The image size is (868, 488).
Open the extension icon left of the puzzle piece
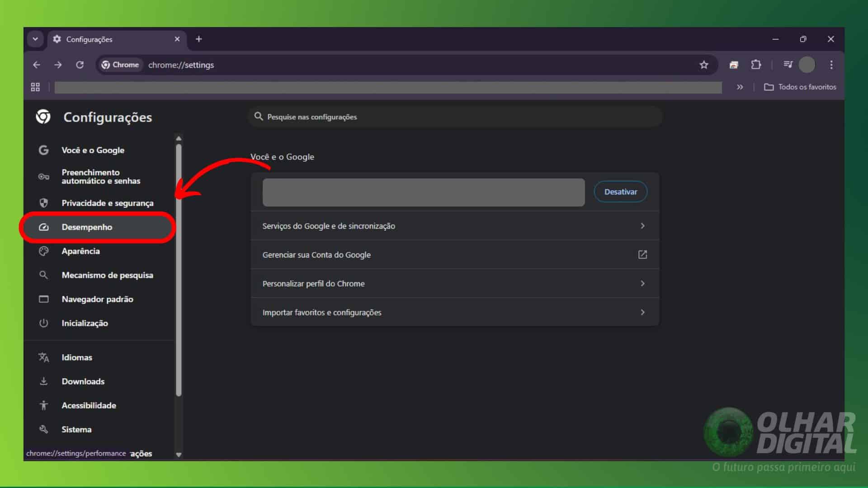click(x=734, y=65)
